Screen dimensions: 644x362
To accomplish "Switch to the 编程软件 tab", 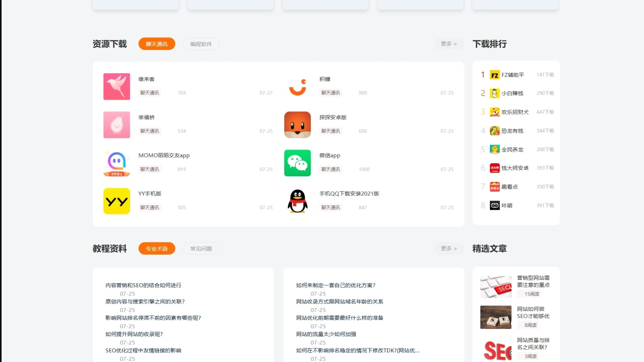I will point(201,44).
